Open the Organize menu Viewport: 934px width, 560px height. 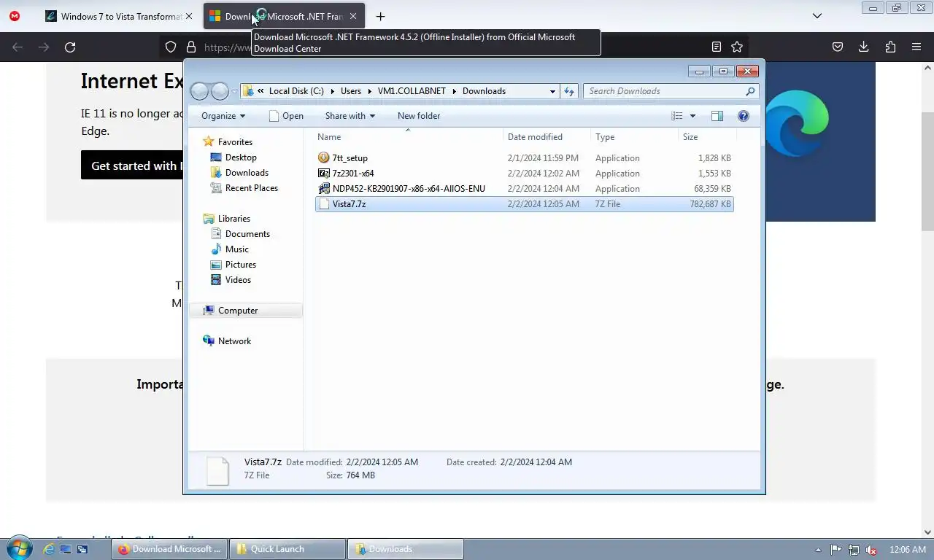[x=223, y=116]
